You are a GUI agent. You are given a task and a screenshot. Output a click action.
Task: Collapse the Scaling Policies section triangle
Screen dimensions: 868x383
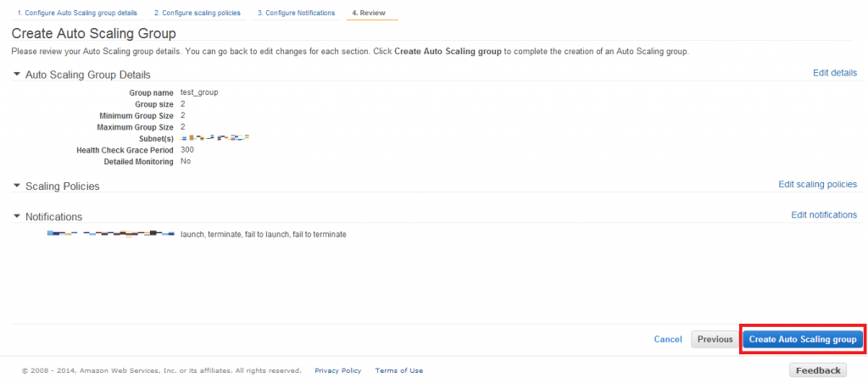(17, 186)
